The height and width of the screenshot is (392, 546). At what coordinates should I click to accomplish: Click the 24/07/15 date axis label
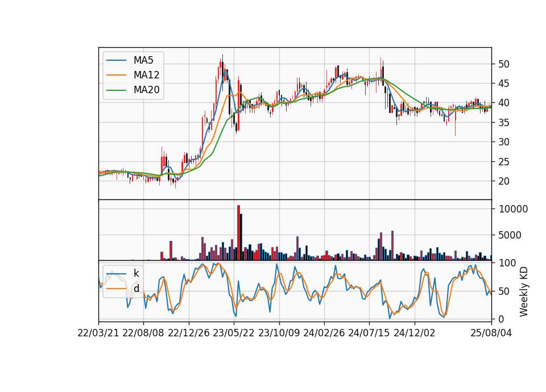click(369, 333)
